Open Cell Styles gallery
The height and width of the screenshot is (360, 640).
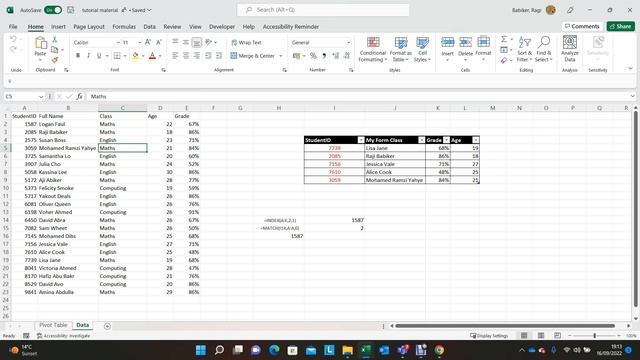point(422,49)
